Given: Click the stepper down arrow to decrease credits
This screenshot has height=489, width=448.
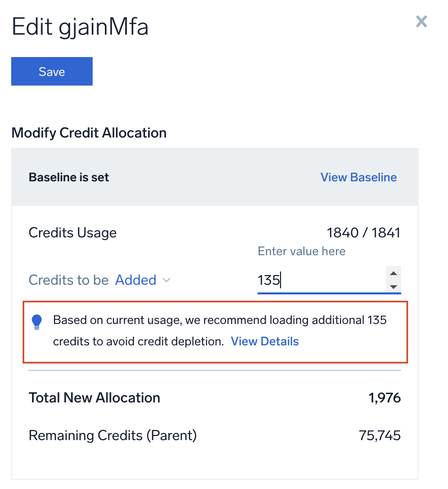Looking at the screenshot, I should [x=395, y=287].
